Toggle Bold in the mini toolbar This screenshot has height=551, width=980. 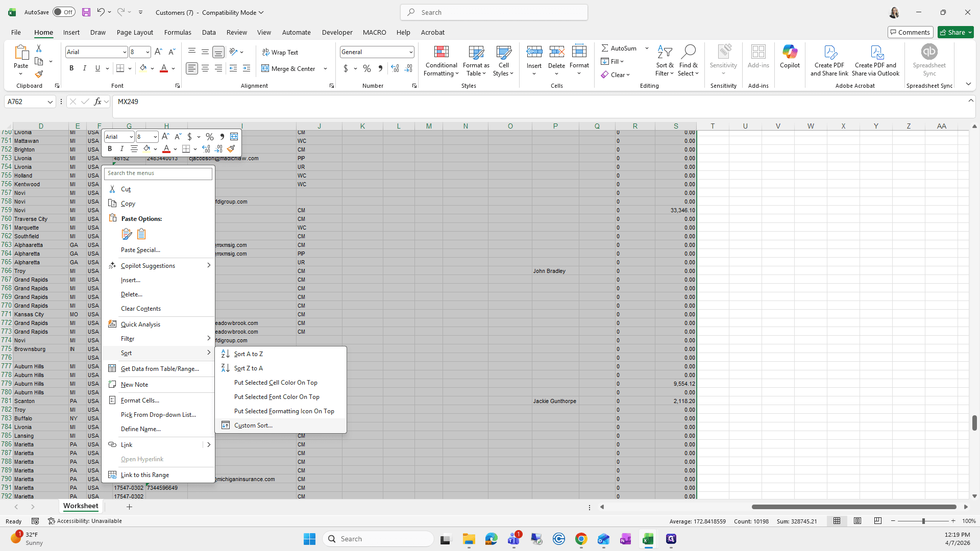[x=110, y=149]
